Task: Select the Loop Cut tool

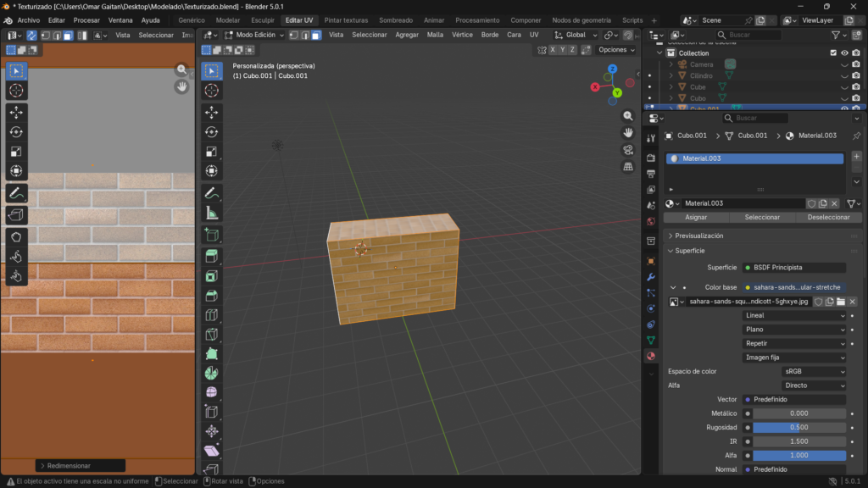Action: [x=211, y=315]
